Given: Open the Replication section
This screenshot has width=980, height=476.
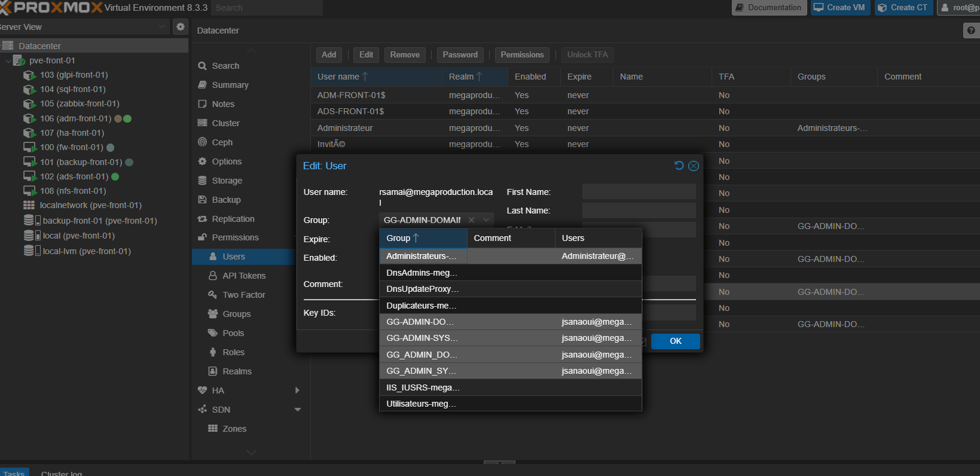Looking at the screenshot, I should [x=233, y=219].
